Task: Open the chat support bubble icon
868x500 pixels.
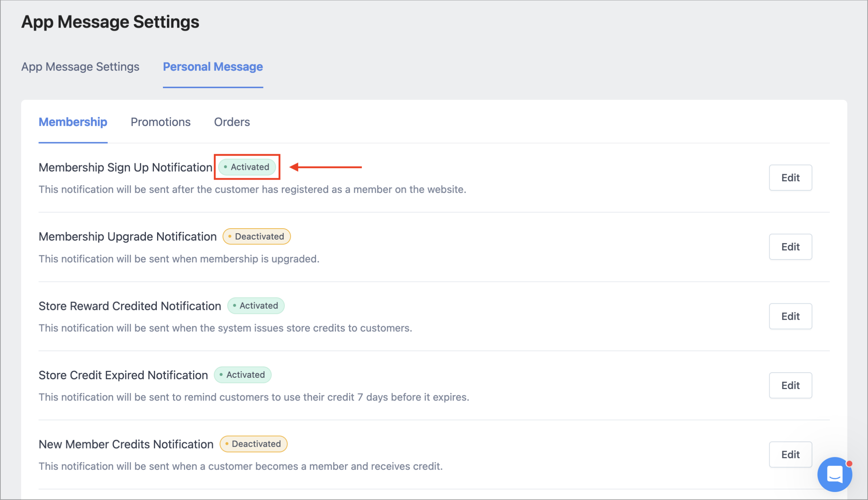Action: coord(834,474)
